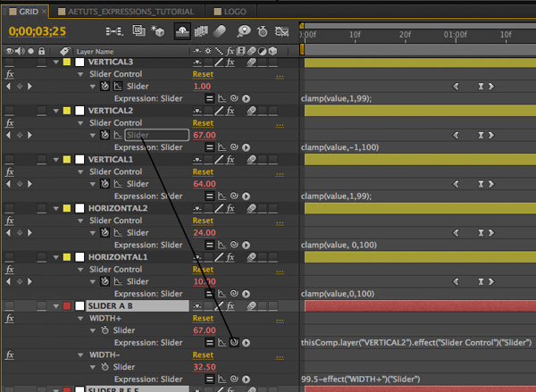Click the Layer Name column header
Viewport: 536px width, 392px height.
[x=95, y=52]
